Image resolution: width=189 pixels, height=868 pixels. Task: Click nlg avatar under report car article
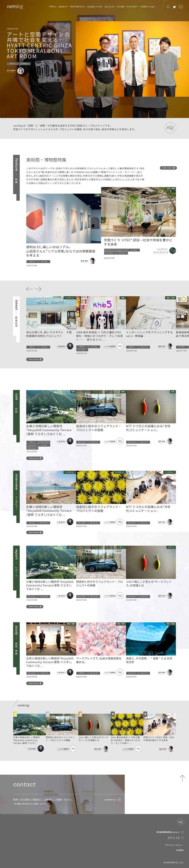tap(120, 596)
